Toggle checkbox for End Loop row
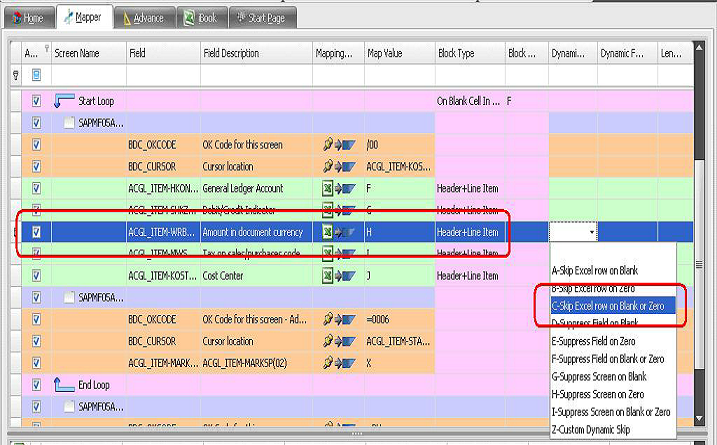 tap(36, 385)
